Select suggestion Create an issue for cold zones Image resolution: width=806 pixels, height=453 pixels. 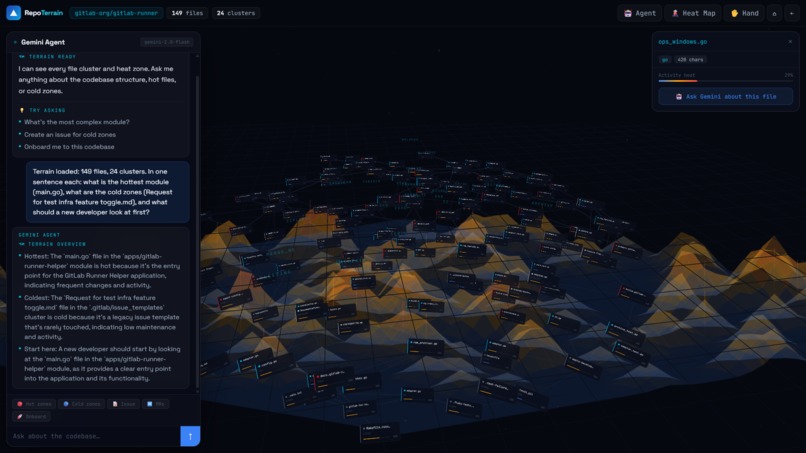(x=70, y=135)
